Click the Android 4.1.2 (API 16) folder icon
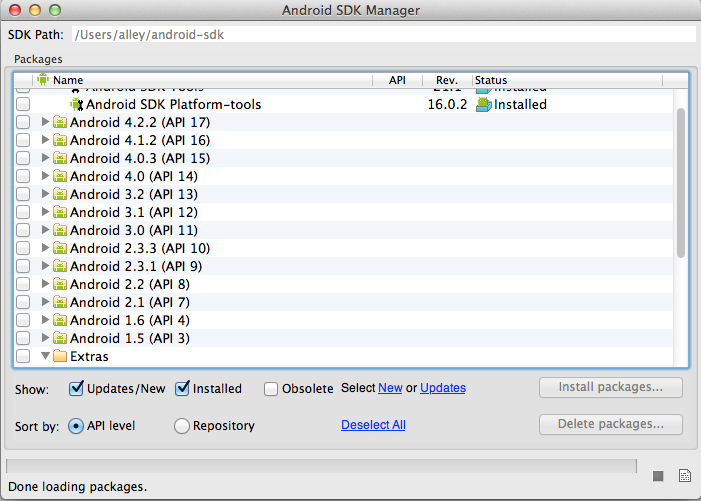The image size is (701, 501). pos(60,140)
